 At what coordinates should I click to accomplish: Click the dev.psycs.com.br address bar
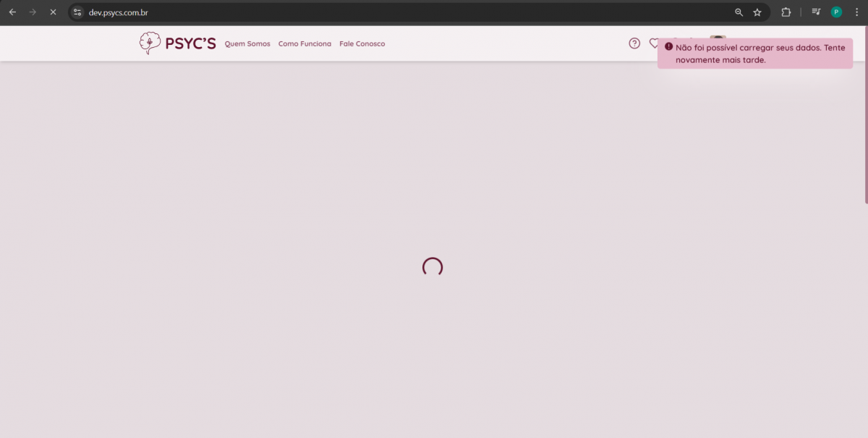pos(362,12)
